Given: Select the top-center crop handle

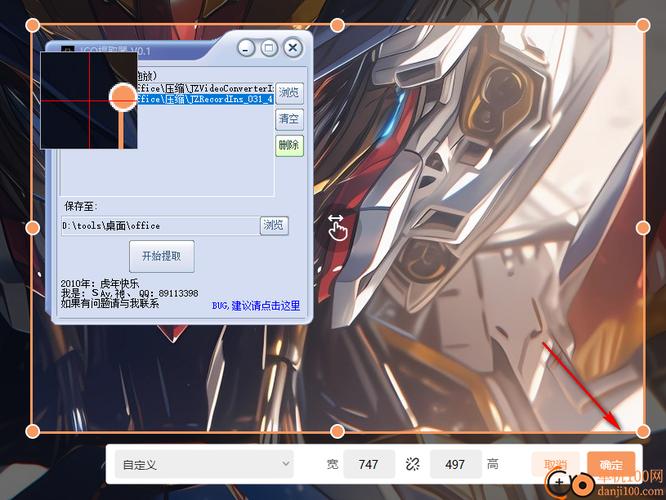Looking at the screenshot, I should 337,25.
